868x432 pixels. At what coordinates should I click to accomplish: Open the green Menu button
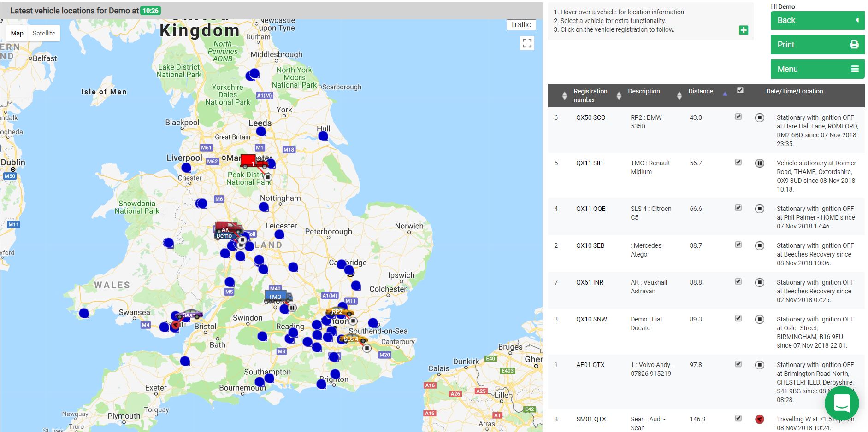tap(817, 69)
